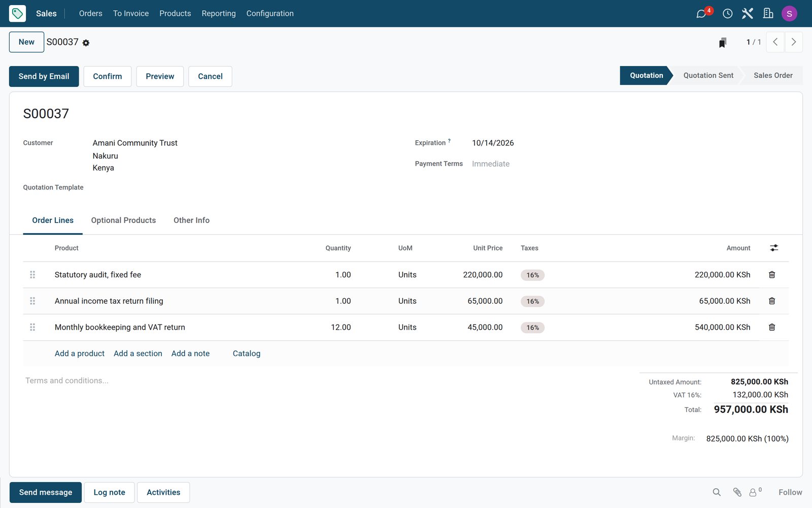
Task: Confirm the quotation
Action: (x=108, y=76)
